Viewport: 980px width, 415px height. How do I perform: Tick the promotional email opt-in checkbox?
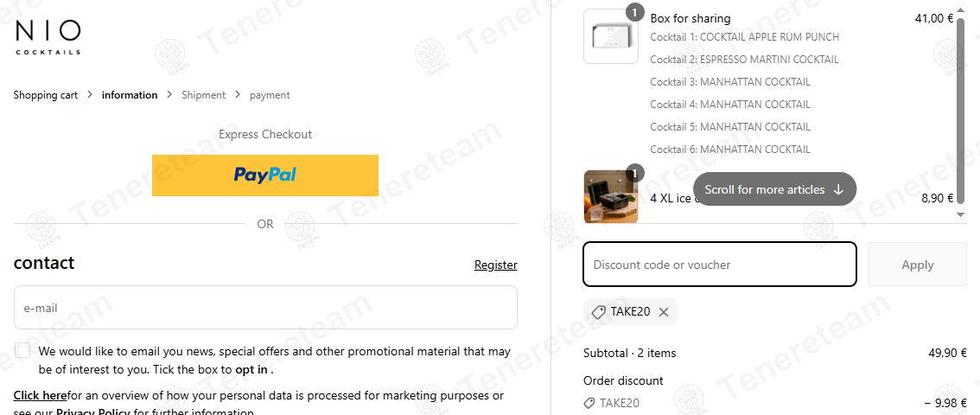[22, 351]
